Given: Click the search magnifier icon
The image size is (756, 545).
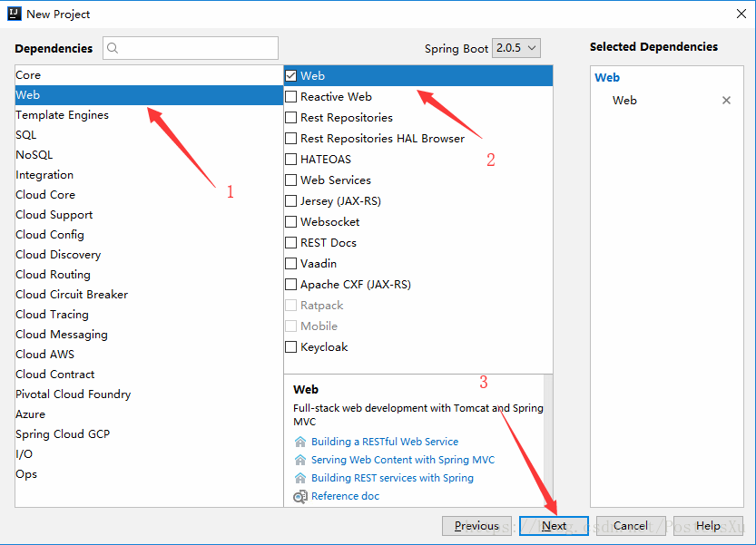Looking at the screenshot, I should tap(113, 48).
